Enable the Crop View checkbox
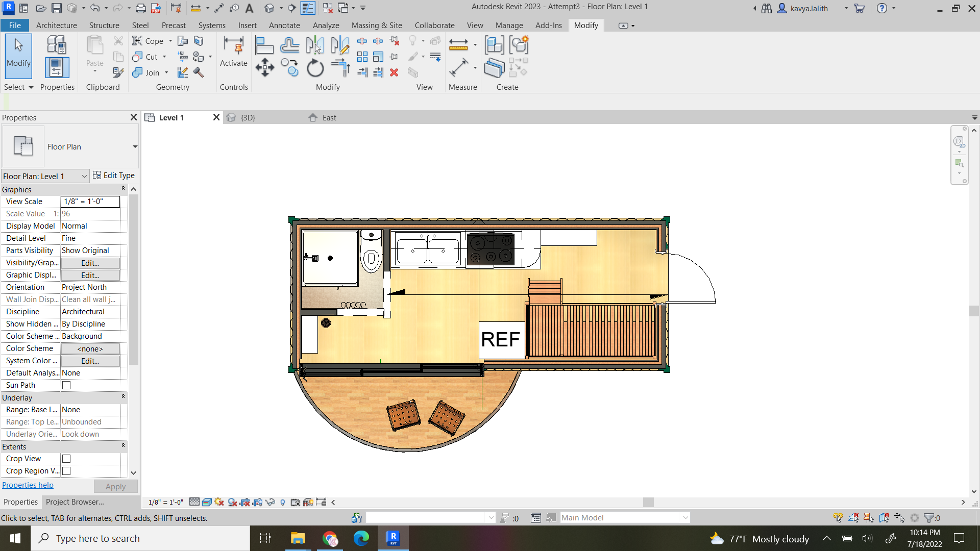This screenshot has width=980, height=551. (66, 458)
